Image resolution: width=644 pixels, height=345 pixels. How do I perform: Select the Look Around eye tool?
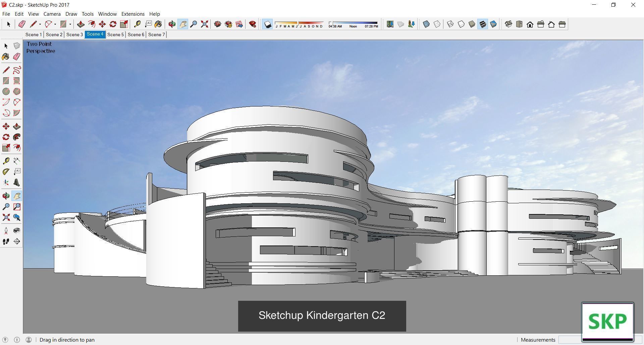17,230
